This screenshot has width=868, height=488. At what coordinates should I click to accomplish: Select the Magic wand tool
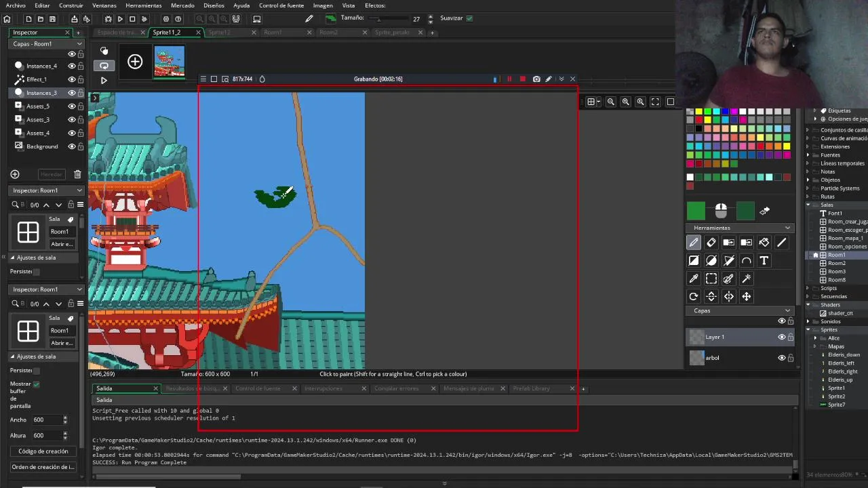[747, 279]
